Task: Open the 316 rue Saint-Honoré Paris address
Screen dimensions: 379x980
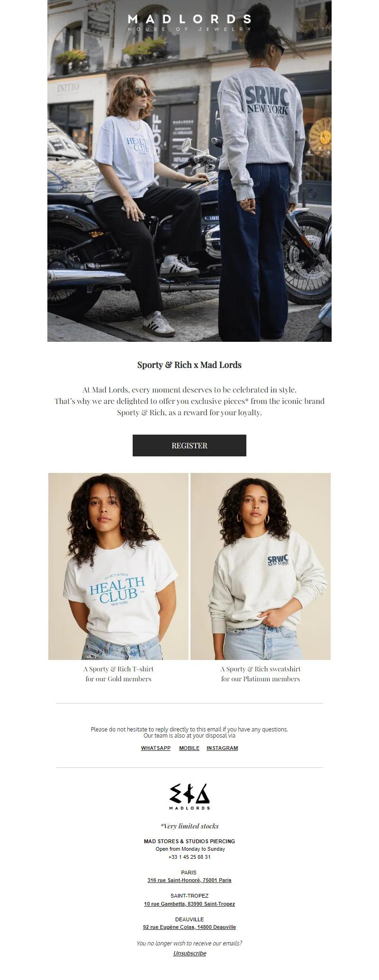Action: 189,880
